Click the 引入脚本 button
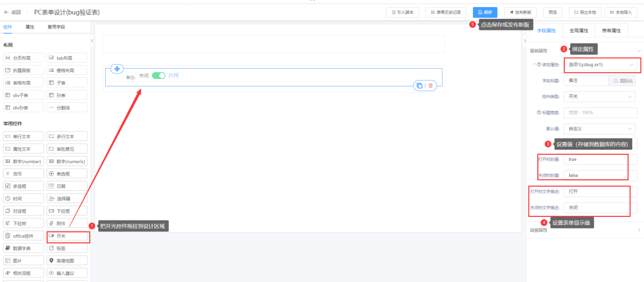Image resolution: width=644 pixels, height=282 pixels. [x=402, y=12]
